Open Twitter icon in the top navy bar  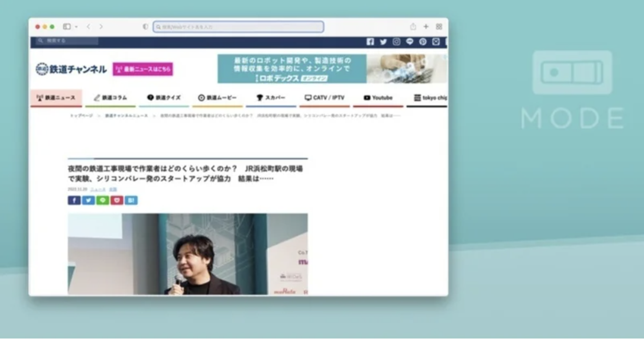click(x=383, y=42)
